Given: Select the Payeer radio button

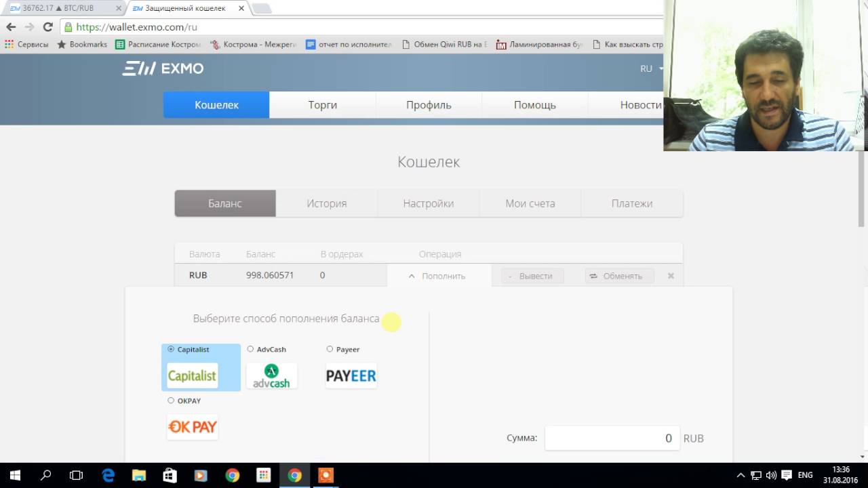Looking at the screenshot, I should tap(330, 349).
